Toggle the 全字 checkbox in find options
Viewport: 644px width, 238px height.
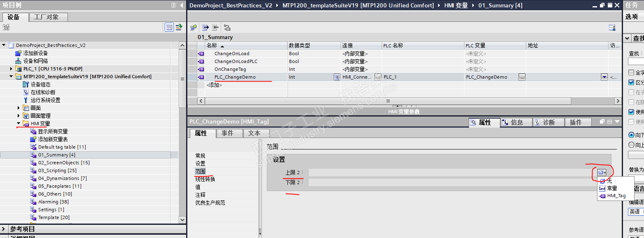631,72
